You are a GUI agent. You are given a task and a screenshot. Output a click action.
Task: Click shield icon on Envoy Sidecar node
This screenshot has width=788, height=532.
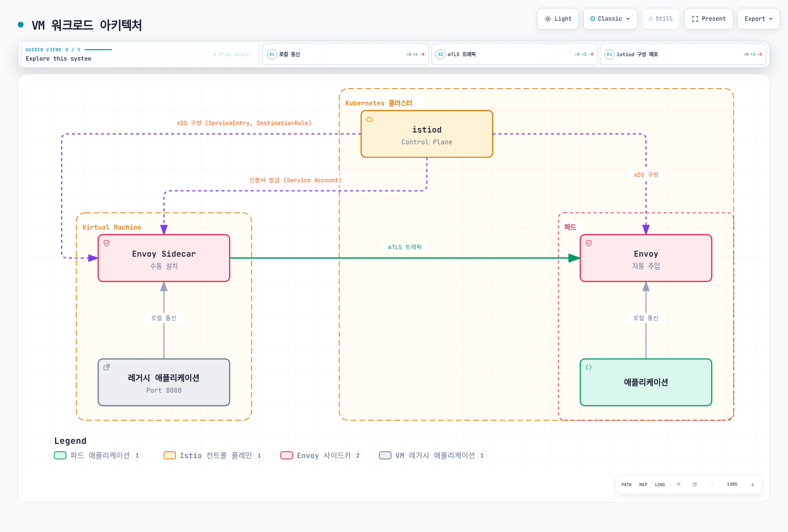click(106, 243)
